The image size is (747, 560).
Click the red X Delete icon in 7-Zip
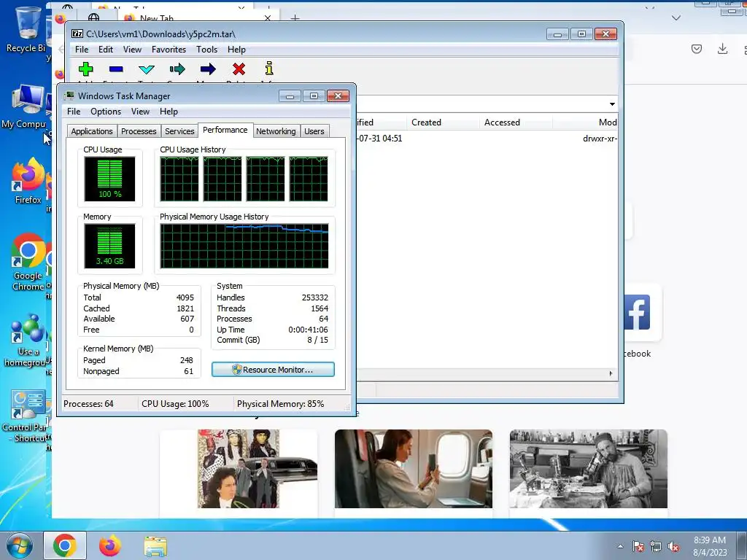[x=239, y=69]
